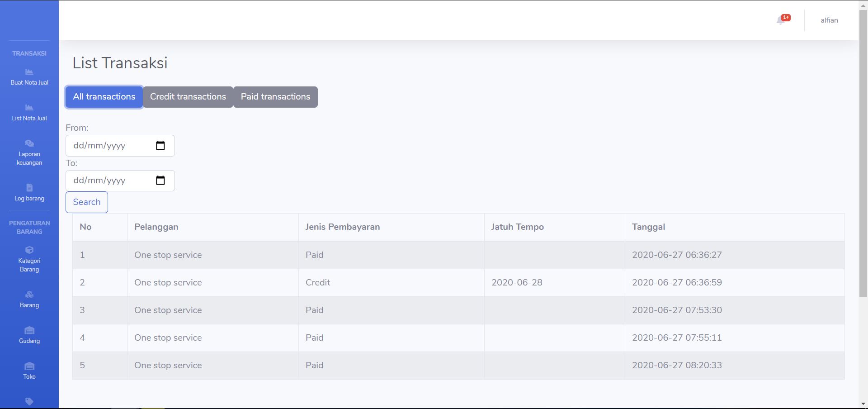Click the Toko store icon
The image size is (868, 409).
pos(29,366)
